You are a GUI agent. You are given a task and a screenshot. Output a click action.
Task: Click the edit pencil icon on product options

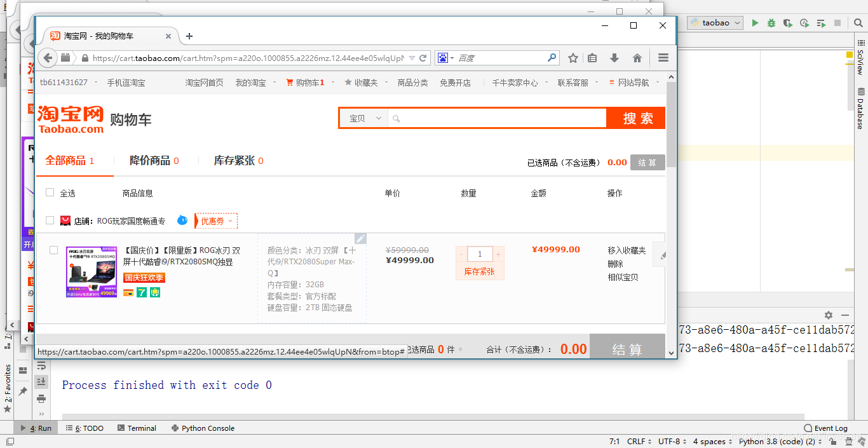pyautogui.click(x=360, y=238)
